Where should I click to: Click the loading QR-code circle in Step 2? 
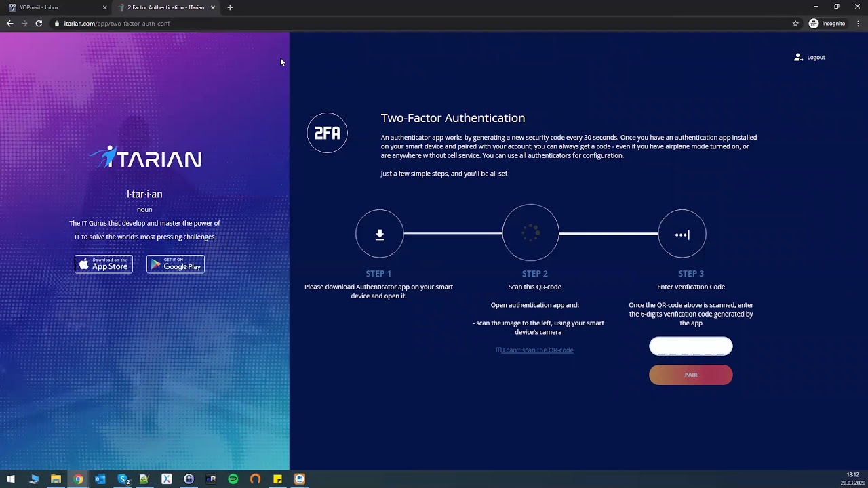coord(531,232)
